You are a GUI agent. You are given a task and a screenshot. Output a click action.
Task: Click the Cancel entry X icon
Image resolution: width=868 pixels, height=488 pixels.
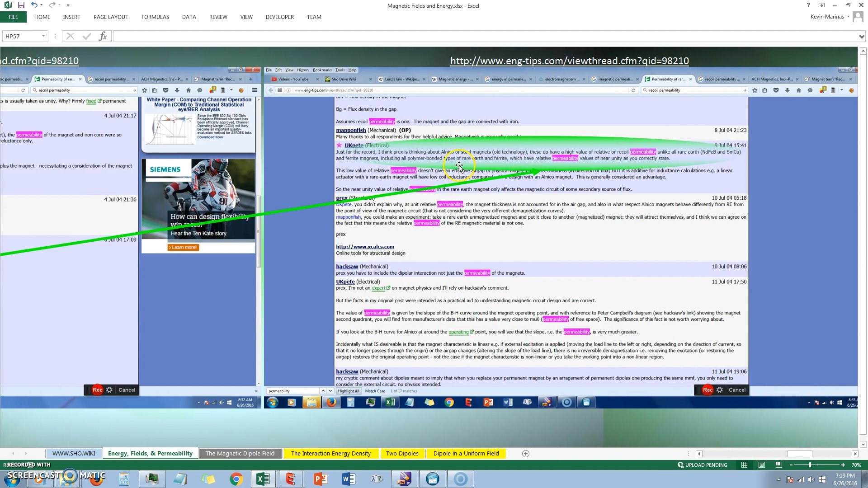70,36
